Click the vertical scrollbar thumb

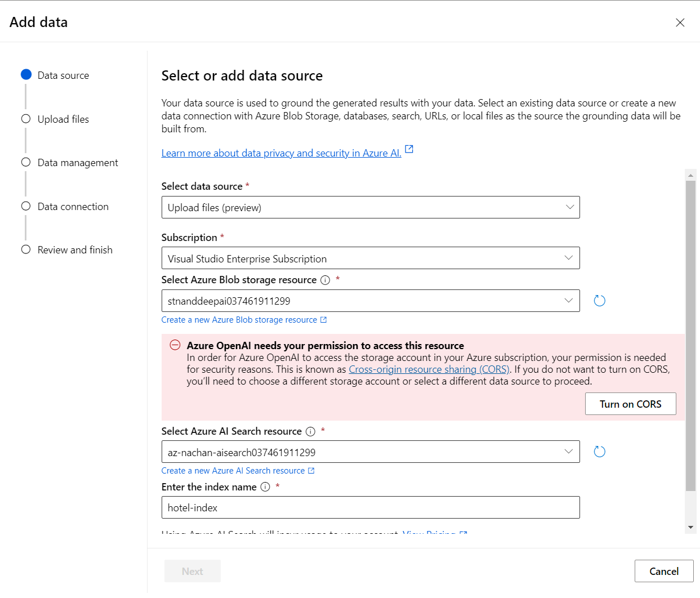[x=690, y=335]
